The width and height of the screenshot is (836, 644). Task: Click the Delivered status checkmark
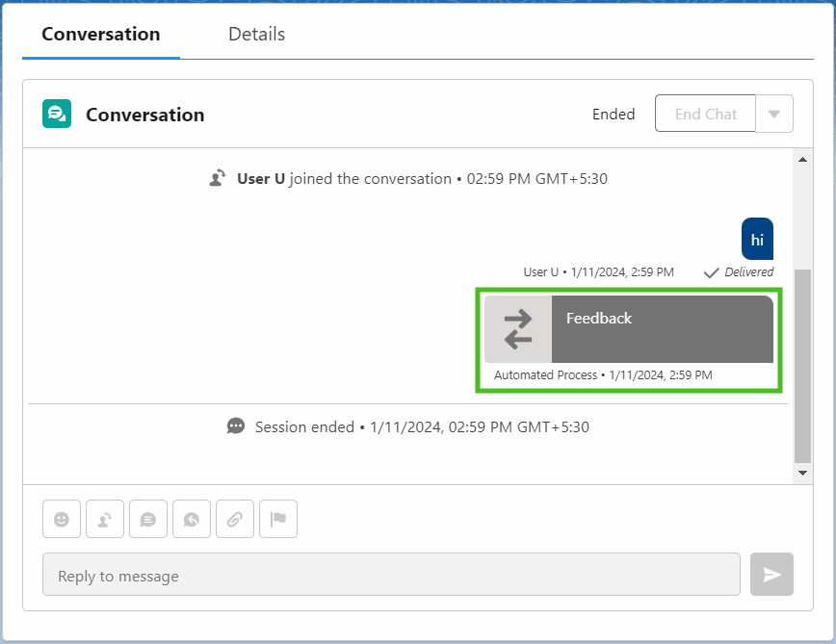(x=712, y=272)
